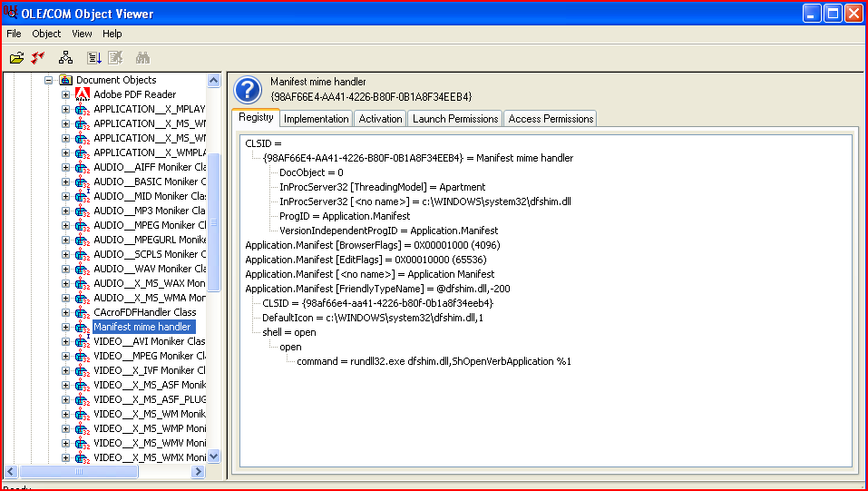This screenshot has height=491, width=868.
Task: Click icon beside VIDEO__AVI Moniker Class
Action: click(x=82, y=341)
